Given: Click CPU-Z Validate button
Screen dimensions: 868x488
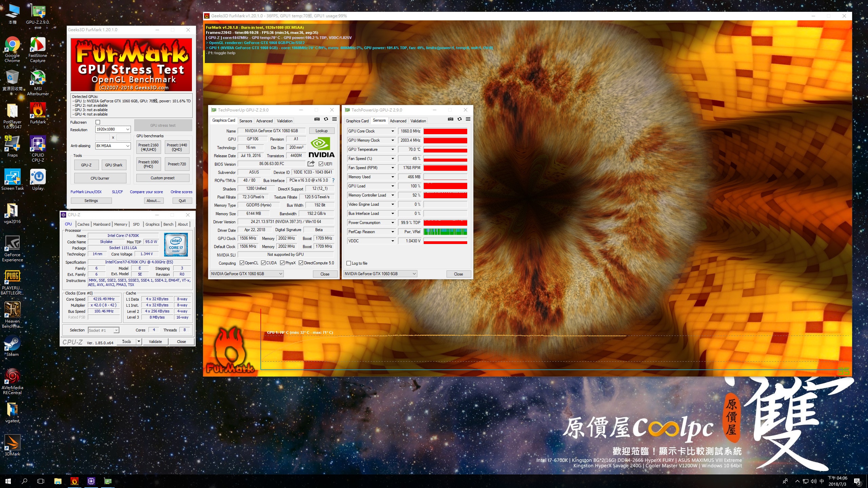Looking at the screenshot, I should [155, 342].
